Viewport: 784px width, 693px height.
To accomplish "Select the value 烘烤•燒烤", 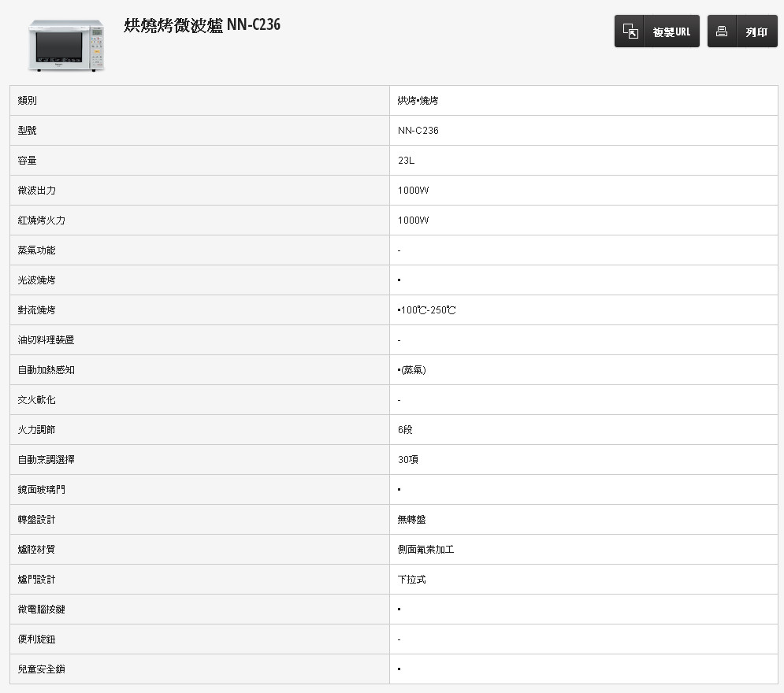I will (x=418, y=101).
